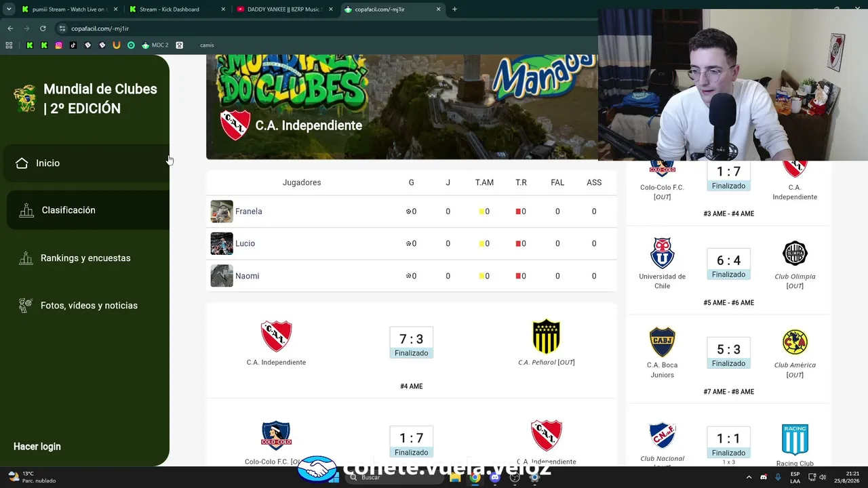Open the orange U bookmark
The width and height of the screenshot is (868, 488).
117,45
